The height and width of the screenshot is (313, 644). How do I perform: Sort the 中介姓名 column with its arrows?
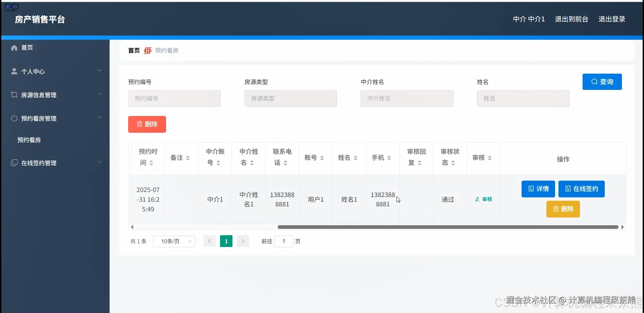tap(252, 163)
